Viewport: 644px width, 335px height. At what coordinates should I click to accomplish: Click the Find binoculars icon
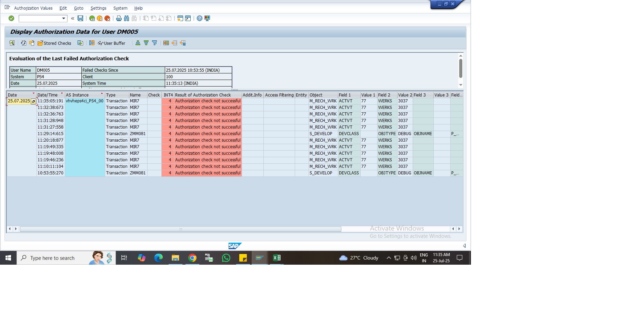(127, 18)
